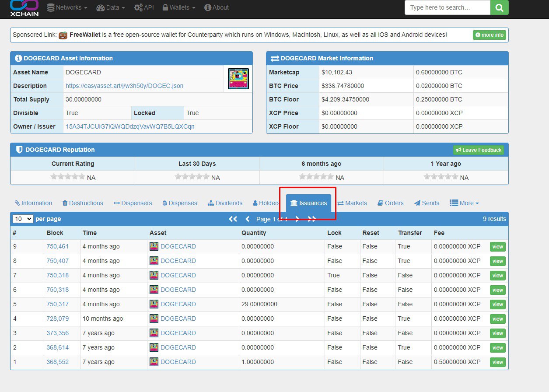Switch to the Holders tab
549x392 pixels.
point(266,203)
